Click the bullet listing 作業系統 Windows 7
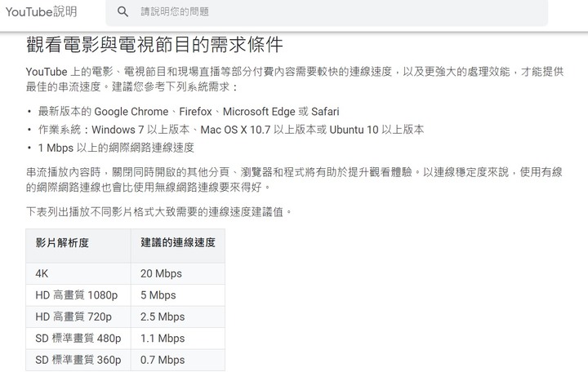Image resolution: width=588 pixels, height=372 pixels. (231, 130)
